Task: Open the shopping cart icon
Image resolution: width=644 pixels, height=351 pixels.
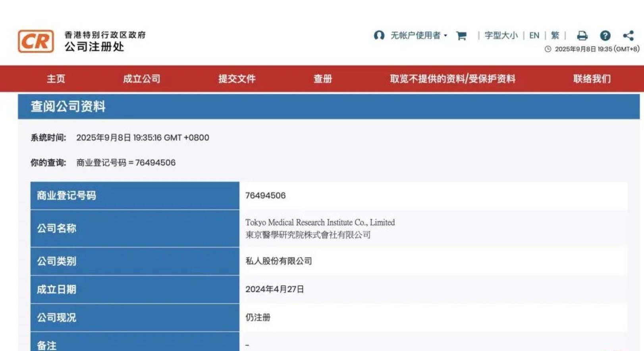Action: pos(461,36)
